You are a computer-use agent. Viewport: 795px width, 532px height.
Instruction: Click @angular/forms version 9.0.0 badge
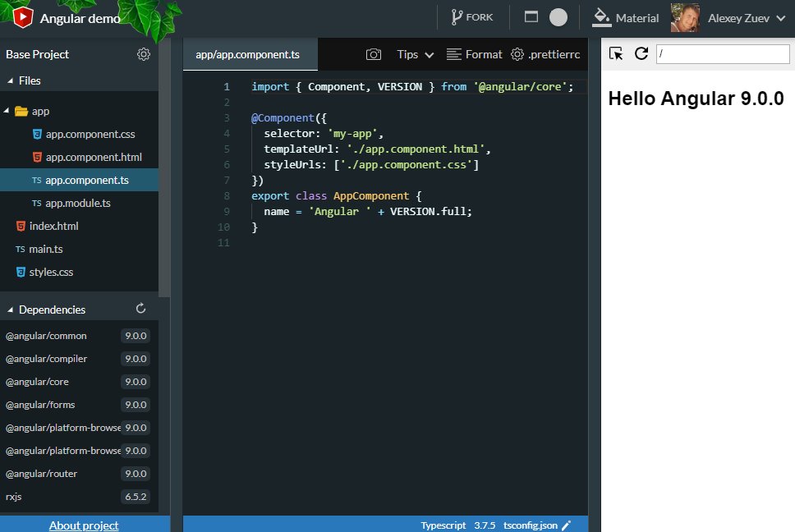tap(136, 405)
